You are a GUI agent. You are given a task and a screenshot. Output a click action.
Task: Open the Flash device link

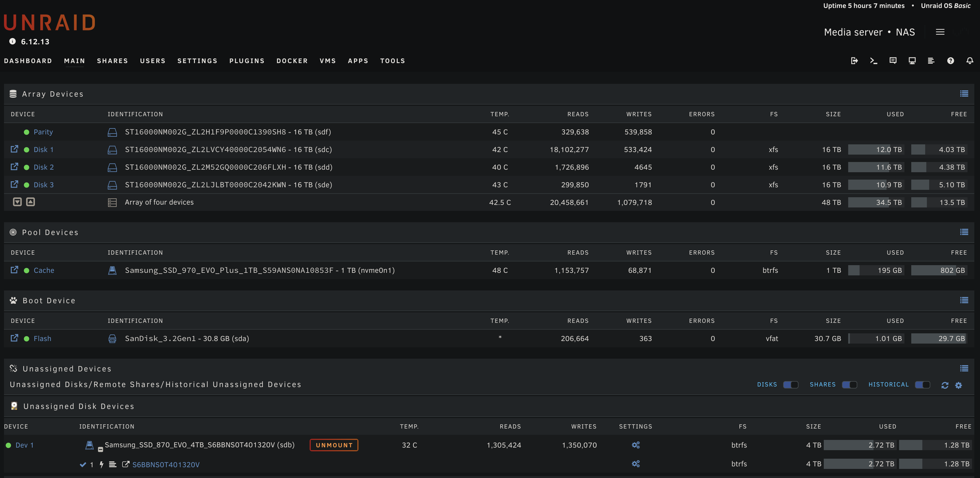point(42,339)
